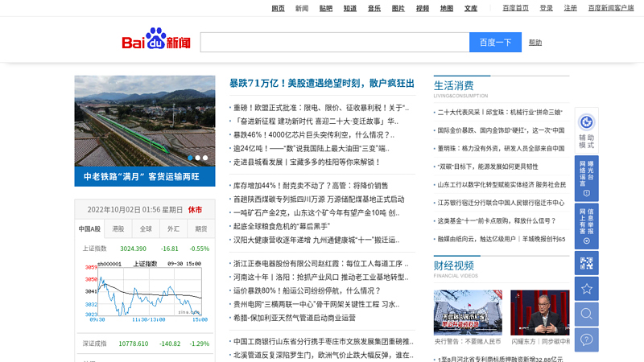Viewport: 644px width, 362px height.
Task: Open article 暴跌46%！4000亿芯片巨头突传利空
Action: tap(314, 134)
